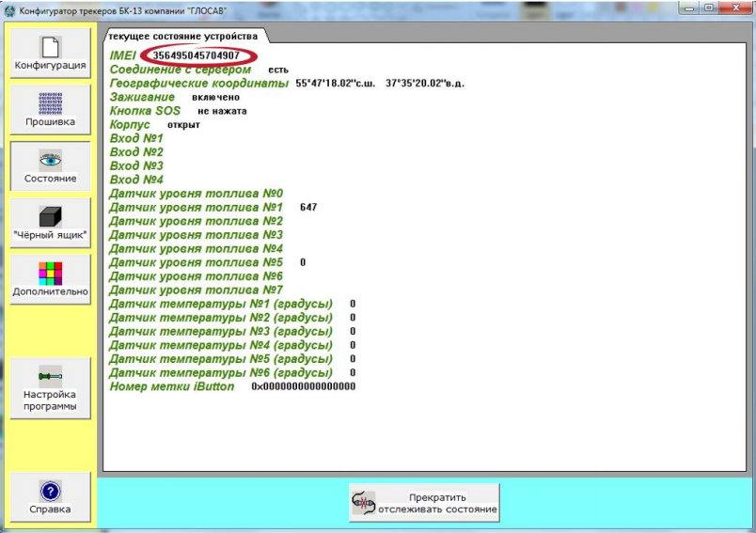
Task: Click Датчик уровня топлива №0 row
Action: (196, 194)
